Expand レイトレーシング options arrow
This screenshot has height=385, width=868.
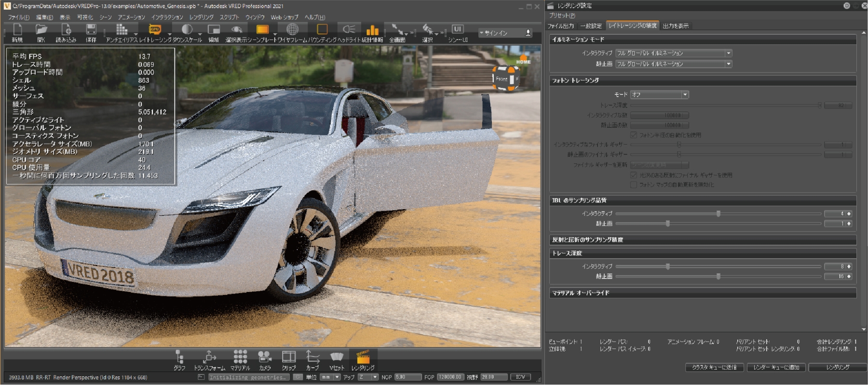click(x=169, y=34)
